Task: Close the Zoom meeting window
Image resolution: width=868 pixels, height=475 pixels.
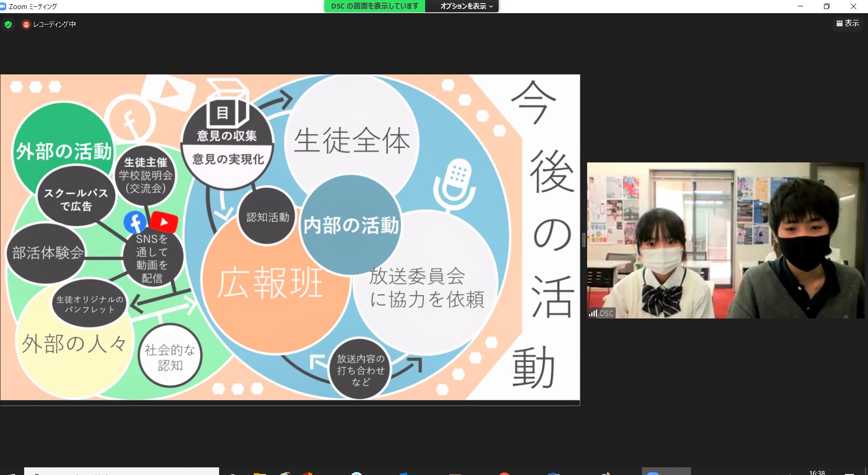Action: coord(853,6)
